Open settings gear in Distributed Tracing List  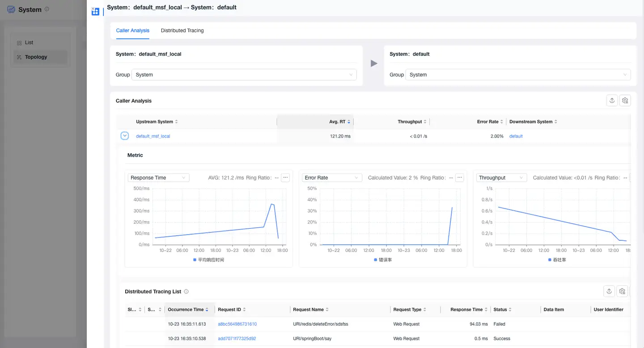(622, 291)
